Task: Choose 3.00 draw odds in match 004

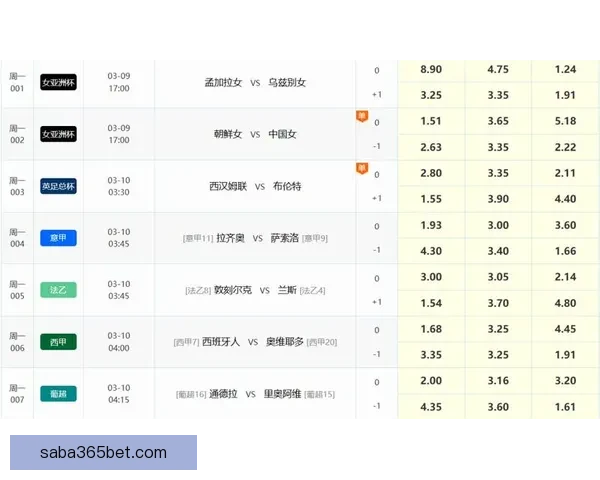Action: pyautogui.click(x=498, y=225)
